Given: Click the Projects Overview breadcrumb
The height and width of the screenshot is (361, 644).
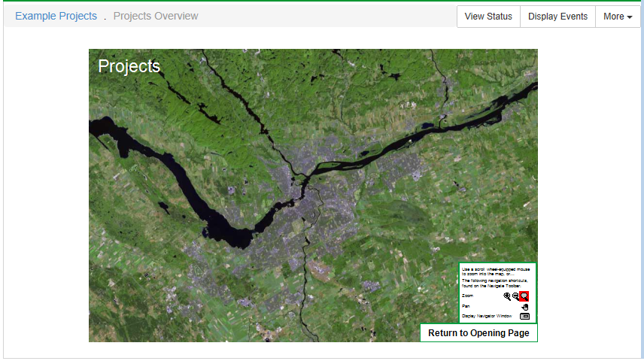Looking at the screenshot, I should tap(156, 16).
